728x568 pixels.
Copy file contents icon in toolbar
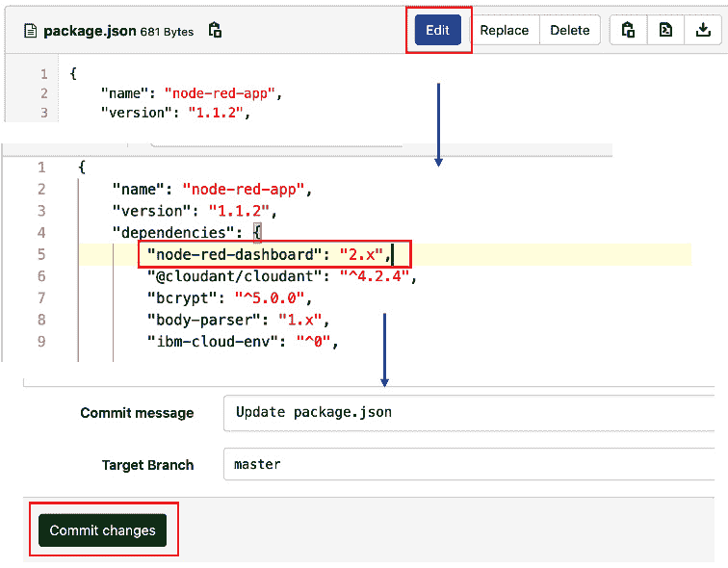[x=628, y=30]
